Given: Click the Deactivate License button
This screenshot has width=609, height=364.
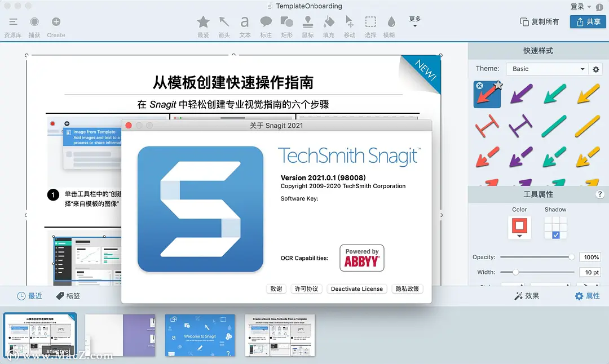Looking at the screenshot, I should coord(357,288).
